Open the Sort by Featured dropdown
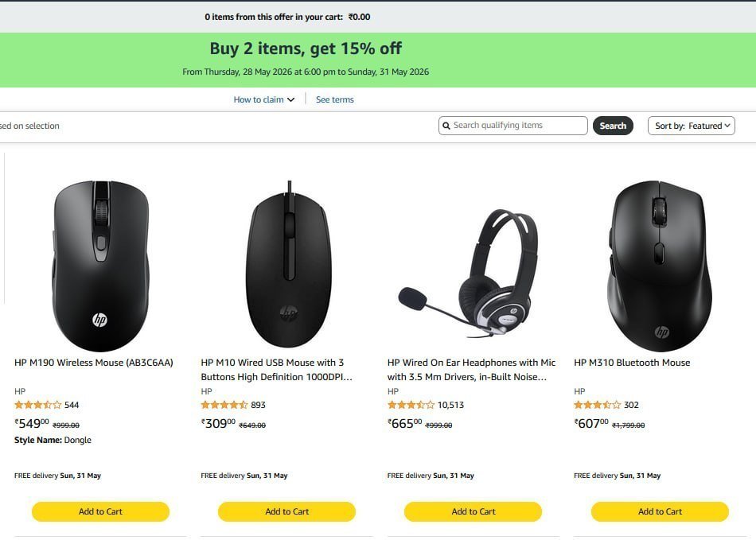The width and height of the screenshot is (756, 540). pos(692,126)
